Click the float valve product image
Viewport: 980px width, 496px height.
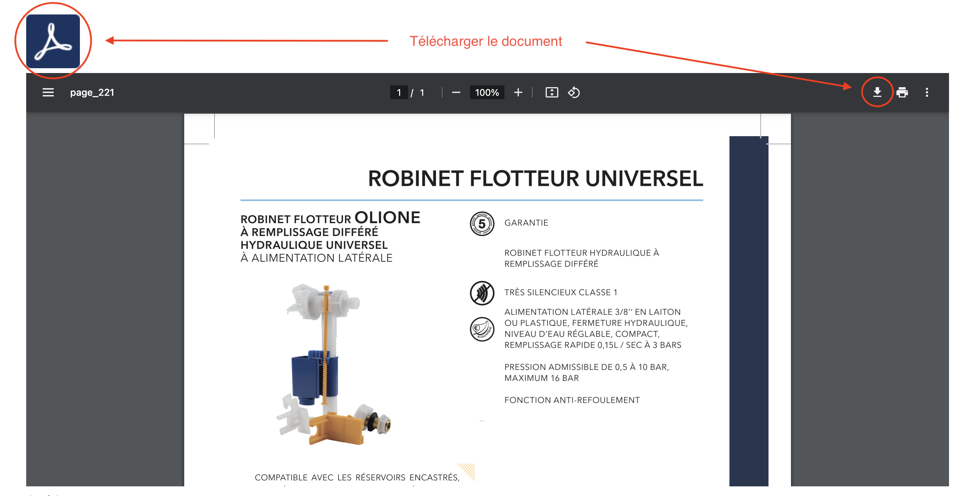(x=334, y=364)
